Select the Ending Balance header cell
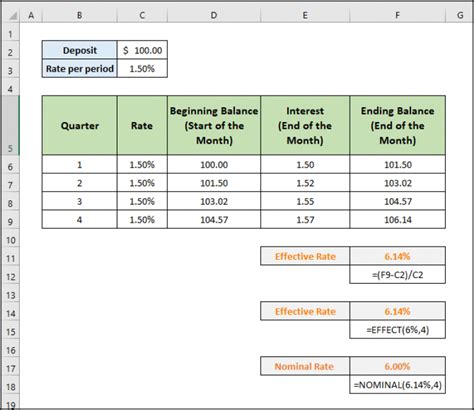This screenshot has height=410, width=474. tap(398, 125)
